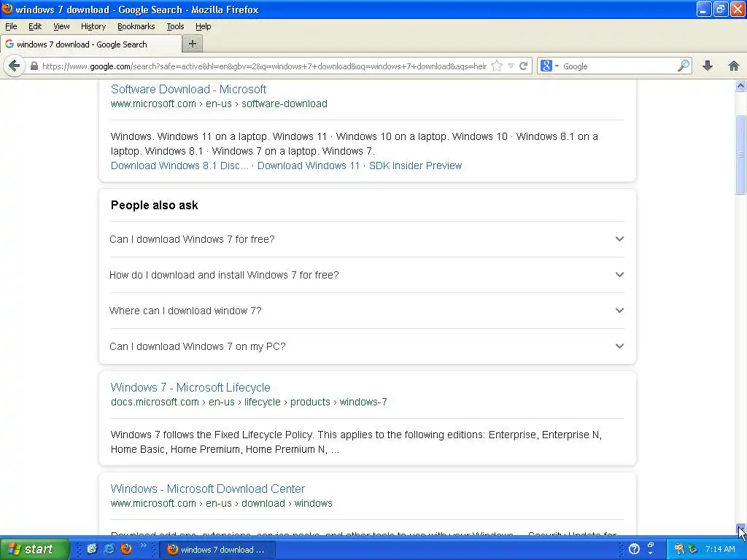Click the Google favicon on the tab
Image resolution: width=747 pixels, height=560 pixels.
click(x=9, y=44)
